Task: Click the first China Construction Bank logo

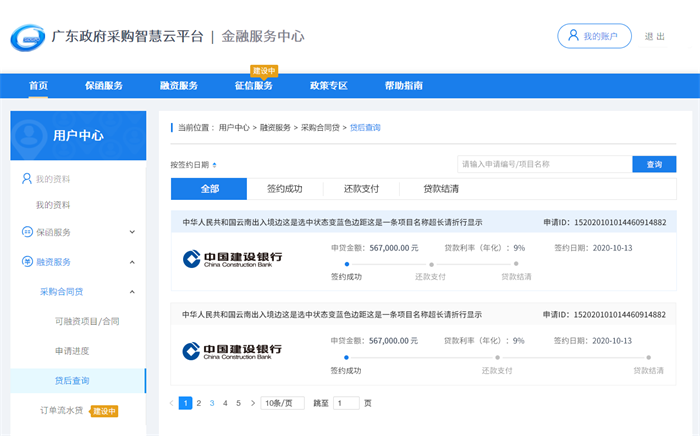Action: pyautogui.click(x=232, y=259)
